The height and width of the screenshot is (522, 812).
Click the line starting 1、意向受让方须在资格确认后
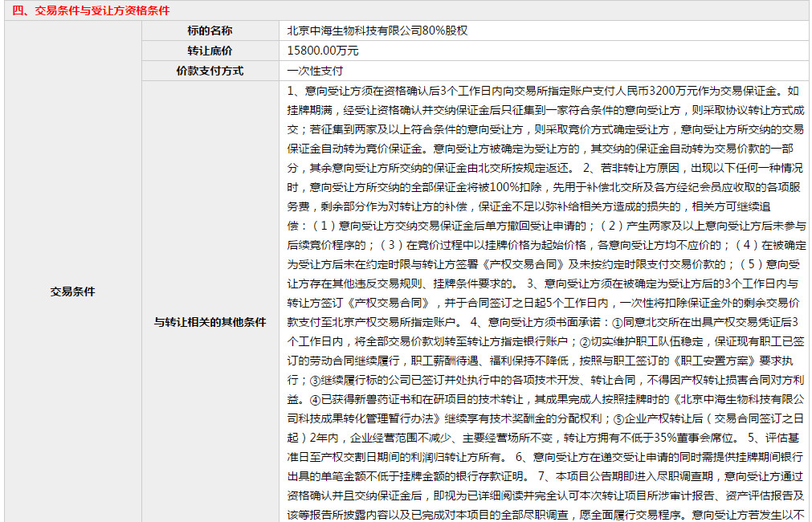click(543, 91)
